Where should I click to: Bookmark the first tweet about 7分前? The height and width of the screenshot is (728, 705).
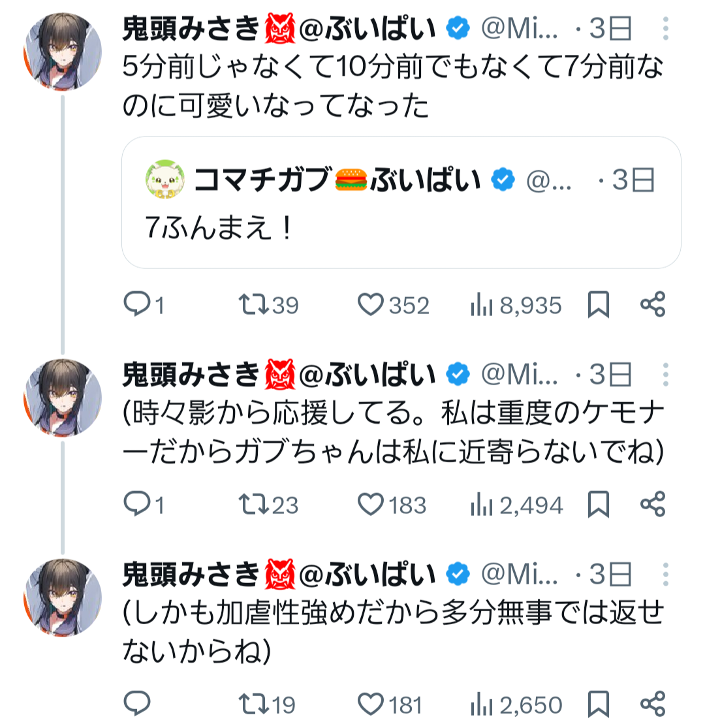tap(599, 305)
